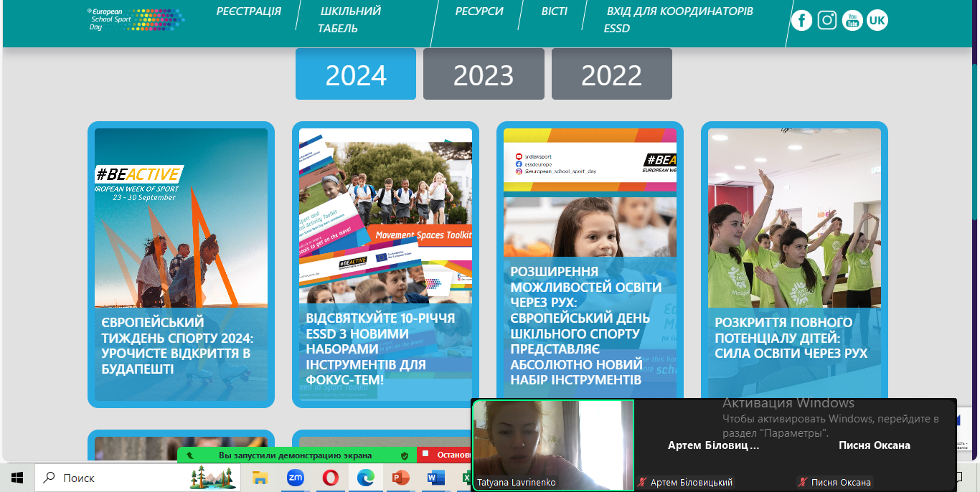
Task: Click muted microphone icon for Артем Біловицький
Action: point(642,483)
